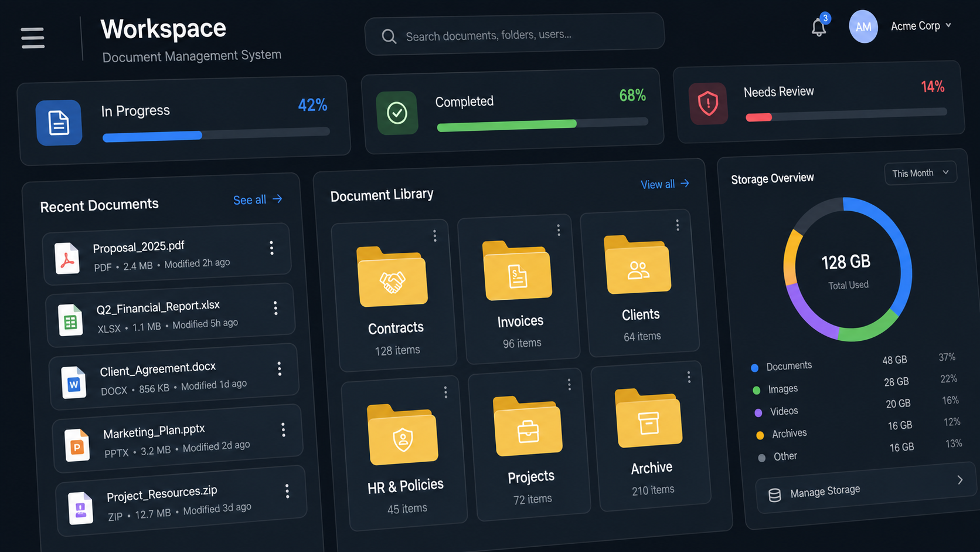The image size is (980, 552).
Task: Click the 48 GB Documents storage value
Action: click(894, 360)
